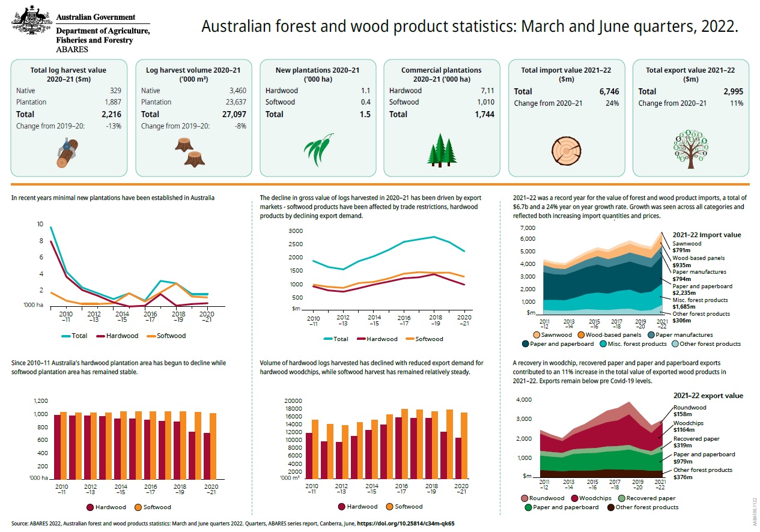
Task: Click 2021–22 Import value heading
Action: pyautogui.click(x=707, y=235)
